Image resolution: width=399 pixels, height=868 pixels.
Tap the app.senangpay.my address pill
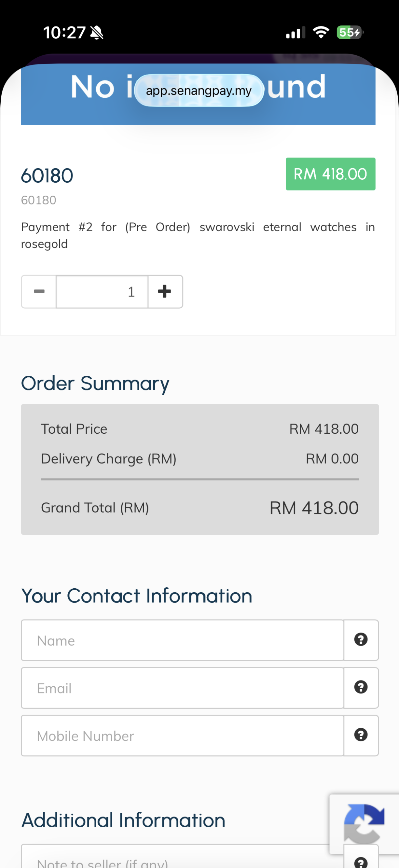point(199,91)
